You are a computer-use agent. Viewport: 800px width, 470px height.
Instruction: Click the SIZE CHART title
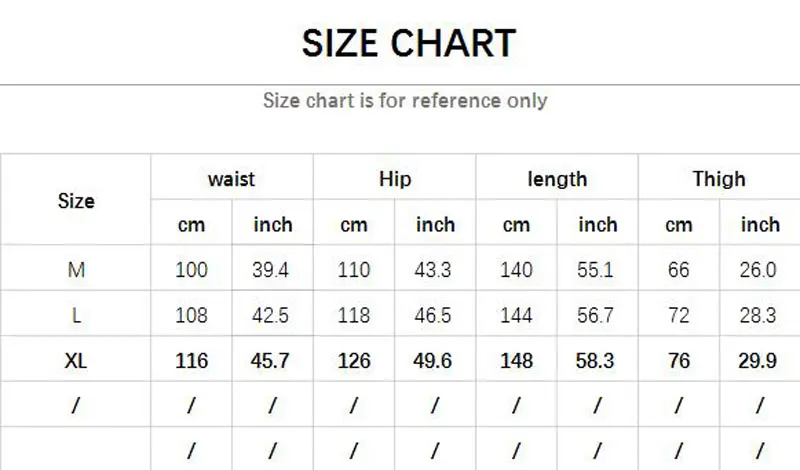coord(409,43)
